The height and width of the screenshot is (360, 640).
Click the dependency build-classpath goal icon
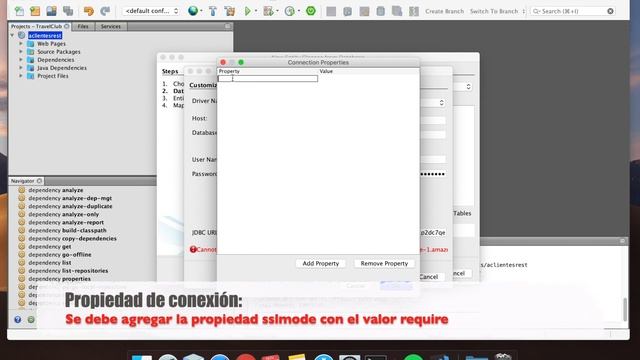pos(22,230)
